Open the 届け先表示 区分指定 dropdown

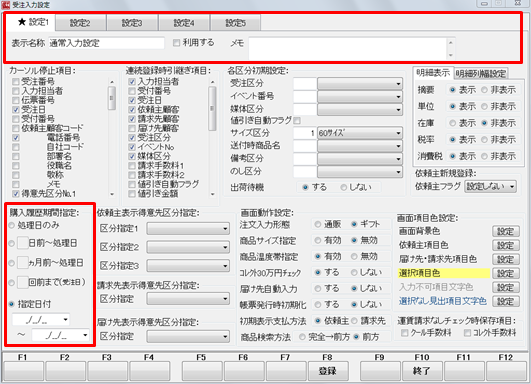point(188,336)
